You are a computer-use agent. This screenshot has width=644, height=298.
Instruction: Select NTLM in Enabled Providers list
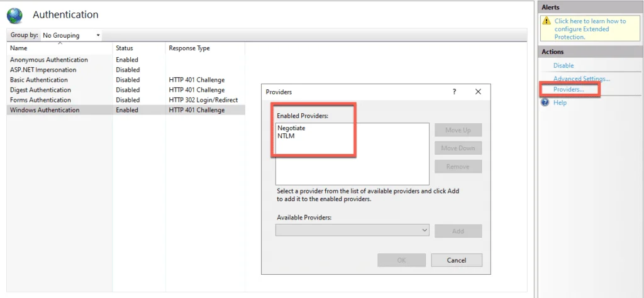286,136
